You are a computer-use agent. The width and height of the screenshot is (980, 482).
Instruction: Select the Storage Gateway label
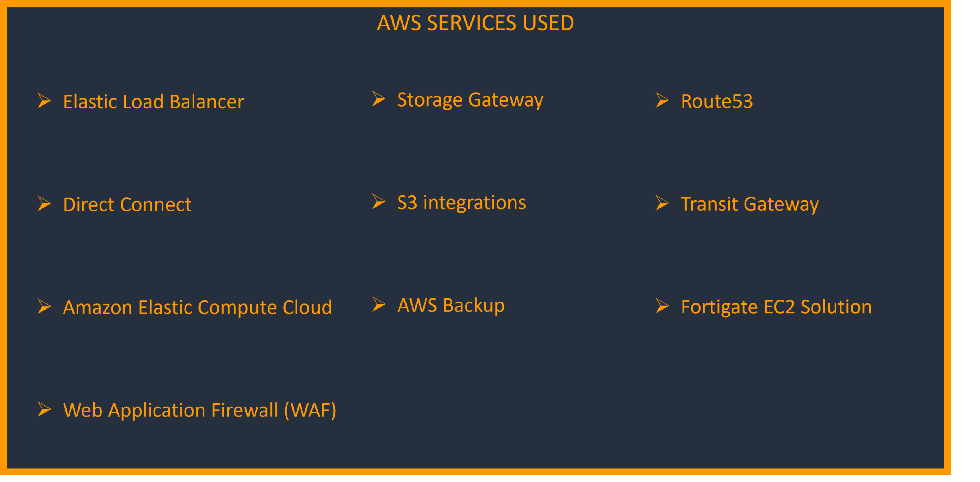coord(470,100)
